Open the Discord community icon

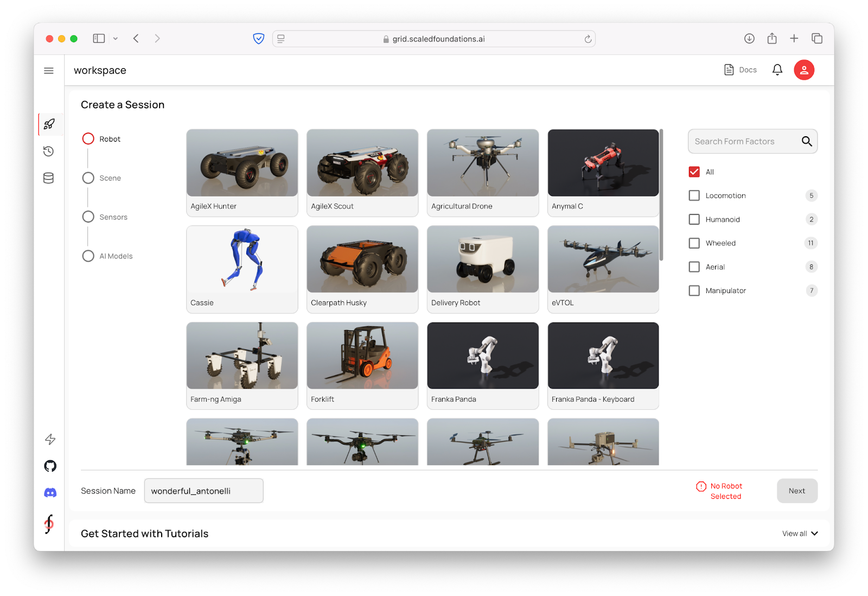(50, 492)
